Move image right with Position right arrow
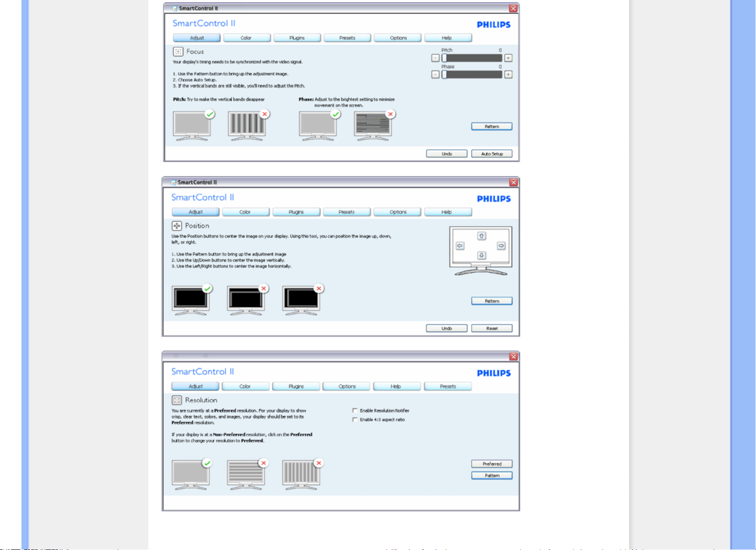 coord(501,246)
